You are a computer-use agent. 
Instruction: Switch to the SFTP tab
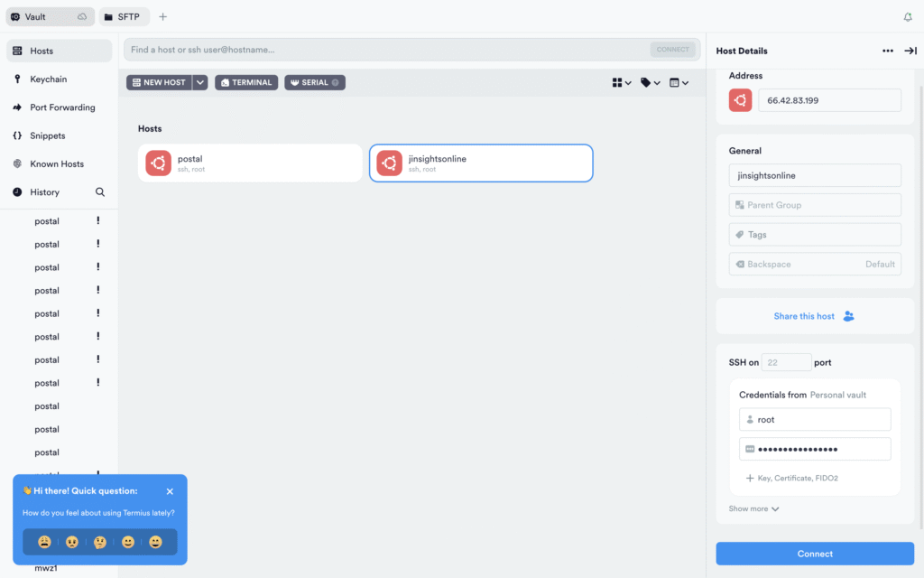click(x=124, y=16)
